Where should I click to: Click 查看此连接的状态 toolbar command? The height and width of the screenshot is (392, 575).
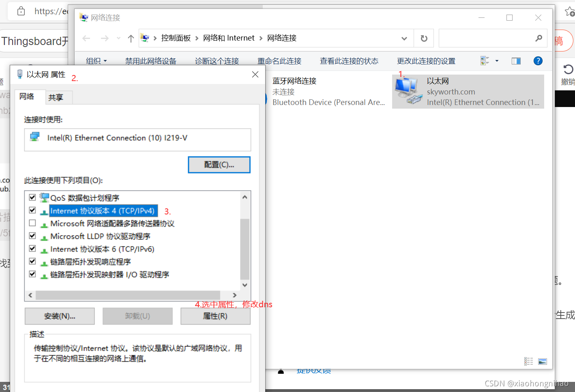point(349,61)
